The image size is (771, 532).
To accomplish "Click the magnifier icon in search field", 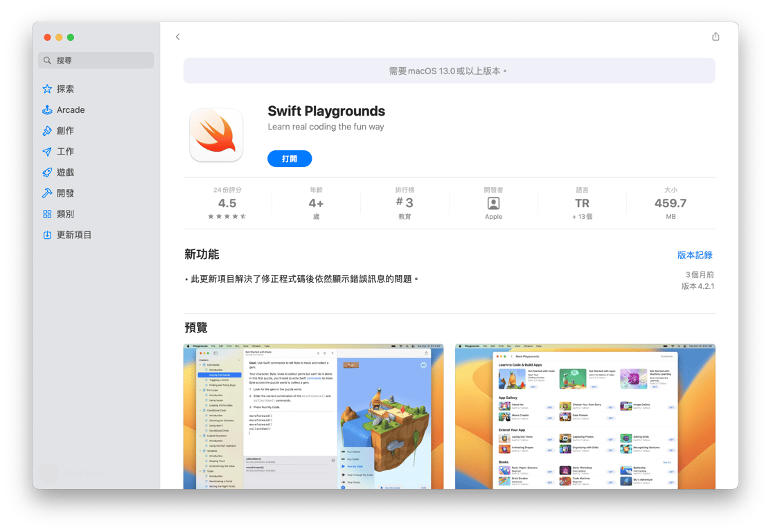I will pos(47,60).
